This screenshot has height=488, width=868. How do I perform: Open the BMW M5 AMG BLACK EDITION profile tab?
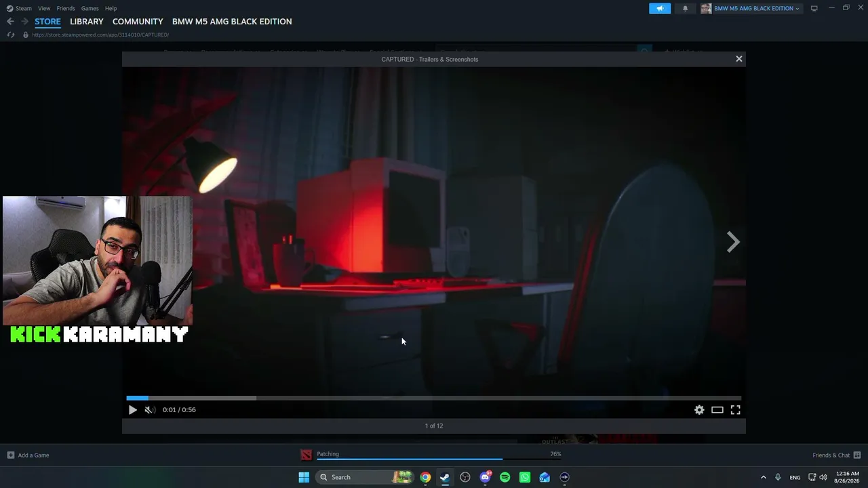pyautogui.click(x=232, y=22)
